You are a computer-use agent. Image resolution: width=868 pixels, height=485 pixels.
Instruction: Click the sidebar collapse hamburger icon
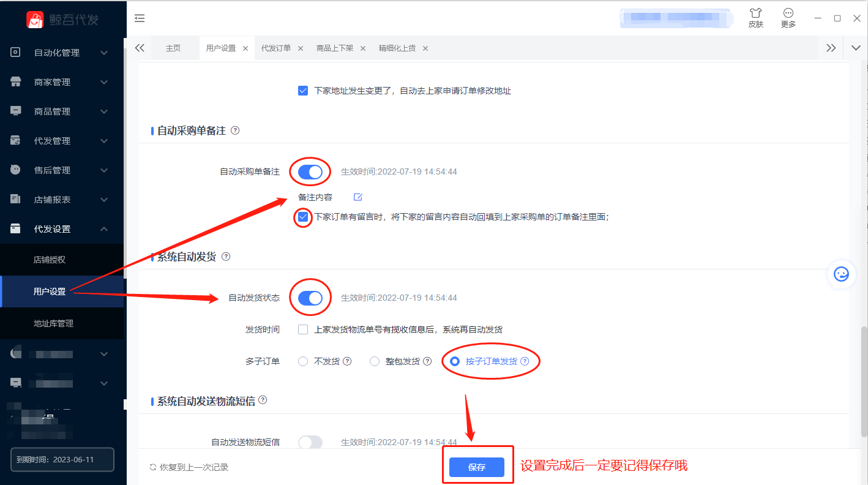pos(140,18)
